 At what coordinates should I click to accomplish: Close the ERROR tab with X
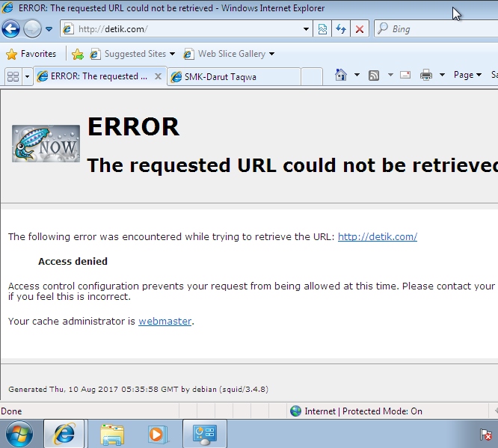click(x=158, y=76)
